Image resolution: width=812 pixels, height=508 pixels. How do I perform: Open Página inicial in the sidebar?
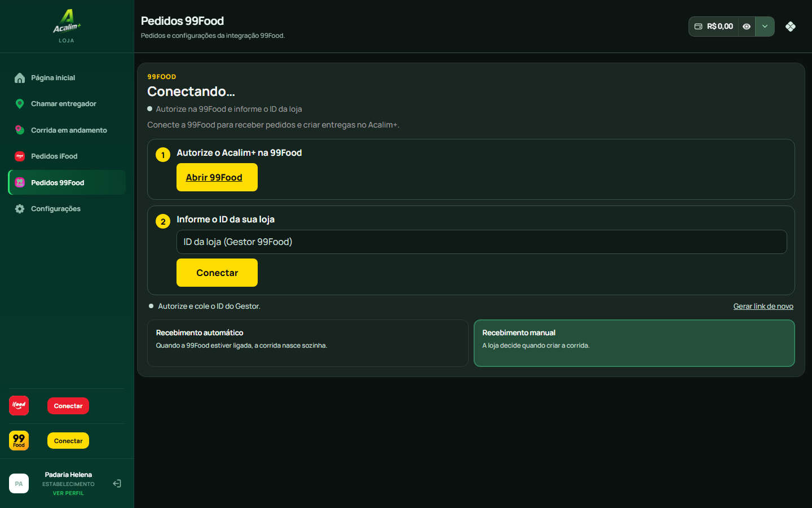point(67,78)
